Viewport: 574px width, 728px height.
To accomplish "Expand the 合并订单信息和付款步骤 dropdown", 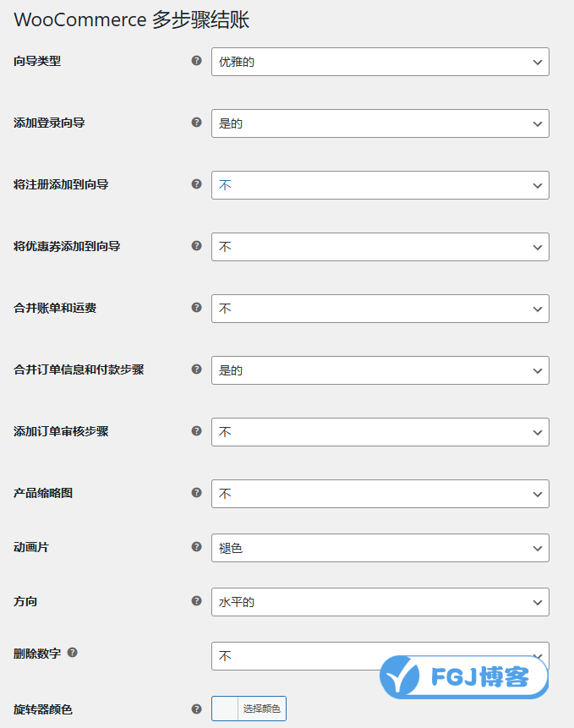I will pos(380,370).
